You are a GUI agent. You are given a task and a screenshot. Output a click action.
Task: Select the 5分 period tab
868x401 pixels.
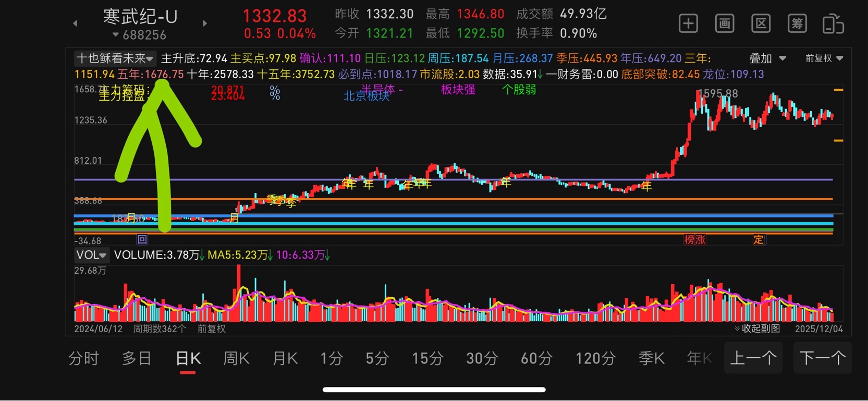[x=377, y=358]
